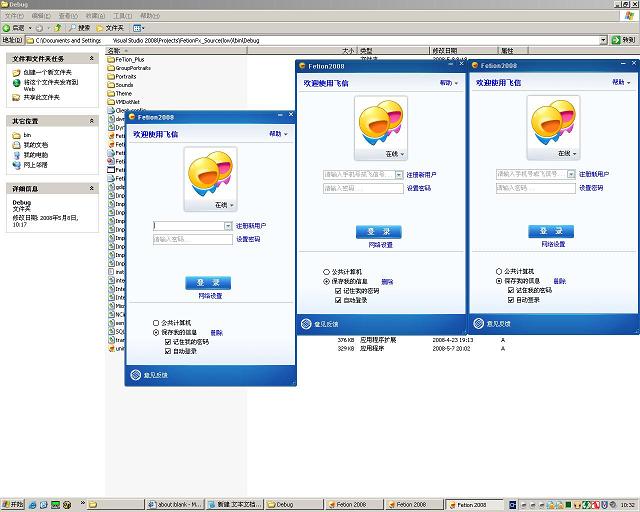
Task: Open 网上邻居 in the 其它位置 panel
Action: click(x=36, y=165)
